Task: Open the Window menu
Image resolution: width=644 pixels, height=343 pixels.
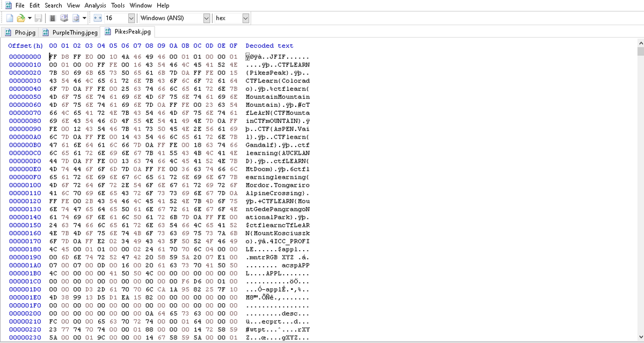Action: point(141,5)
